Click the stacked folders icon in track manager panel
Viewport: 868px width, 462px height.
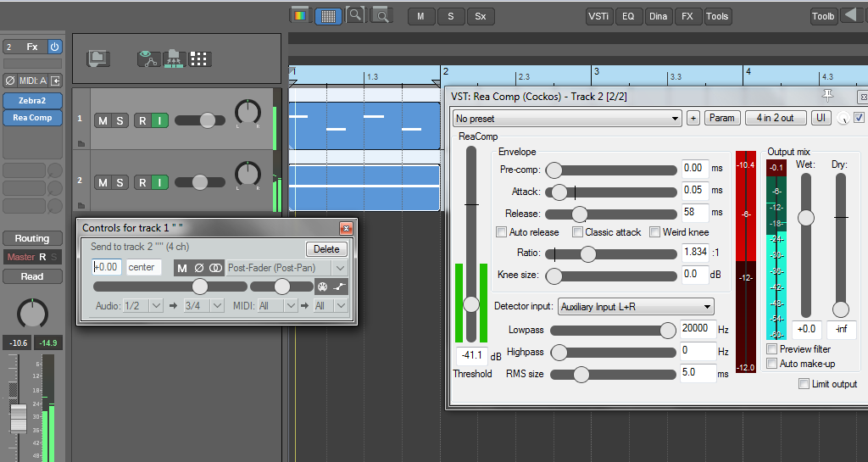[98, 58]
